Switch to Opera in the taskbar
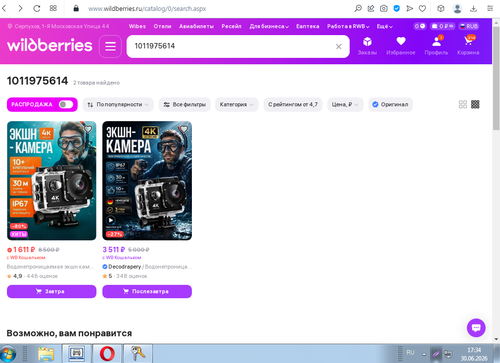 [107, 353]
